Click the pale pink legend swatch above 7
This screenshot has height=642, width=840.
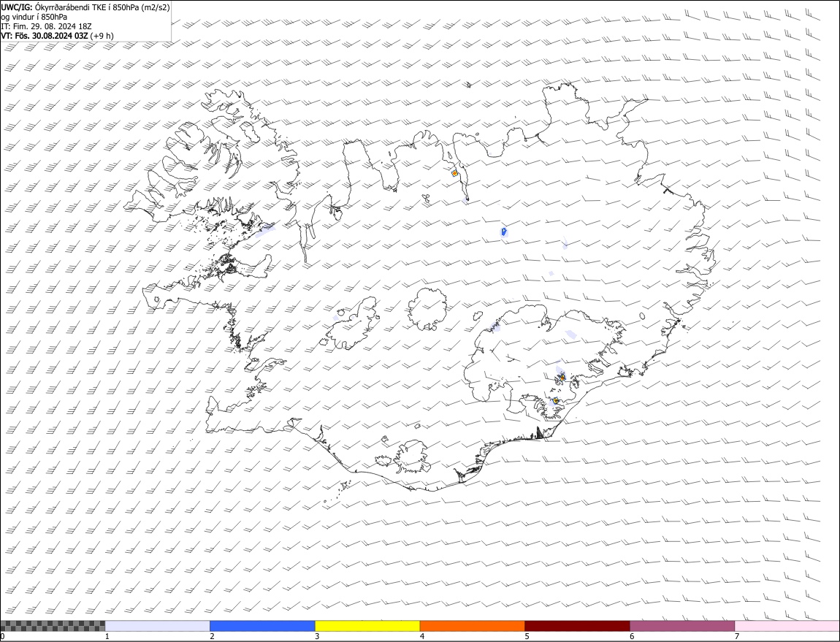(787, 626)
